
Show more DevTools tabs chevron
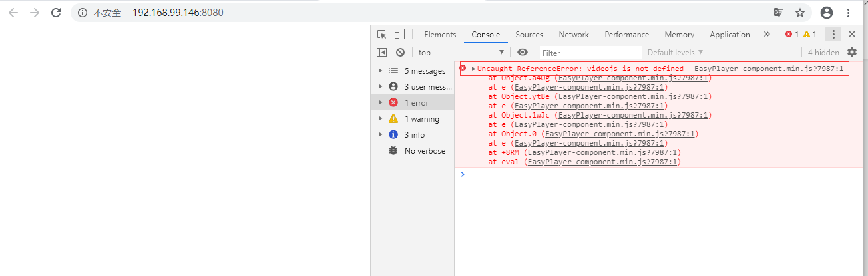click(767, 35)
